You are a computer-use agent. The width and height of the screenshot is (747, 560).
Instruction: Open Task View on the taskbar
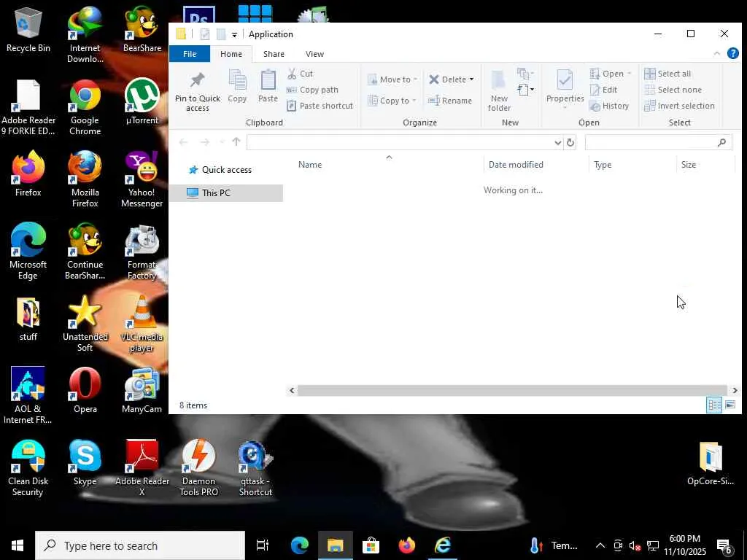point(263,545)
